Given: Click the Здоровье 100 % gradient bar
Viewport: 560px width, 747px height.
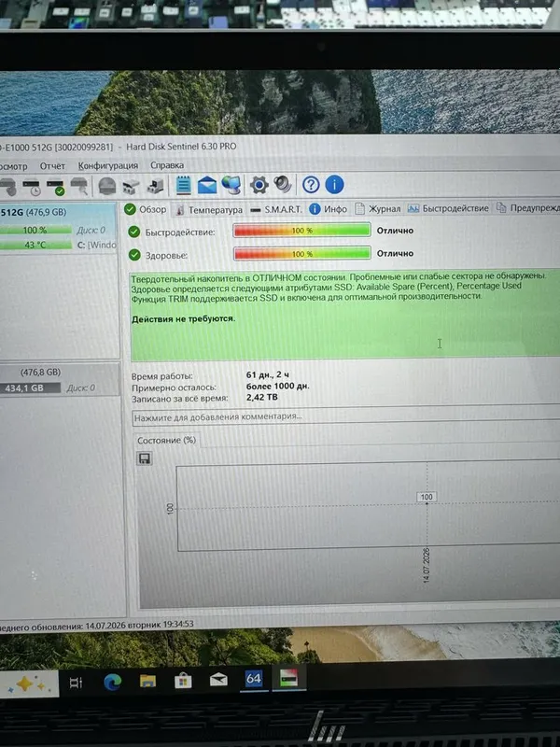Looking at the screenshot, I should point(301,253).
